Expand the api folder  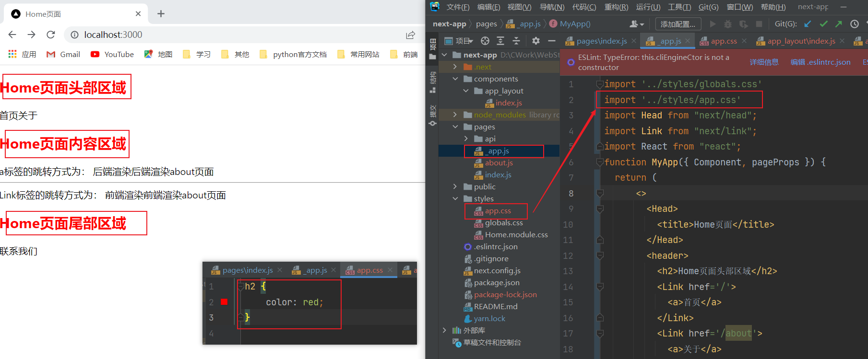466,139
